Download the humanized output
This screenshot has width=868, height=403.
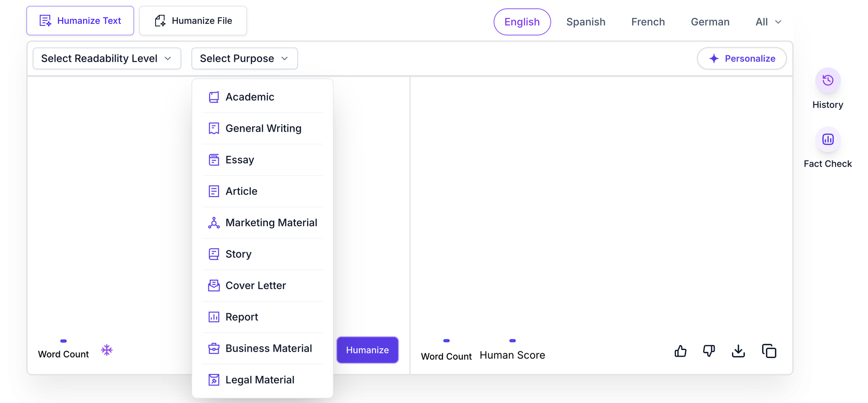738,351
